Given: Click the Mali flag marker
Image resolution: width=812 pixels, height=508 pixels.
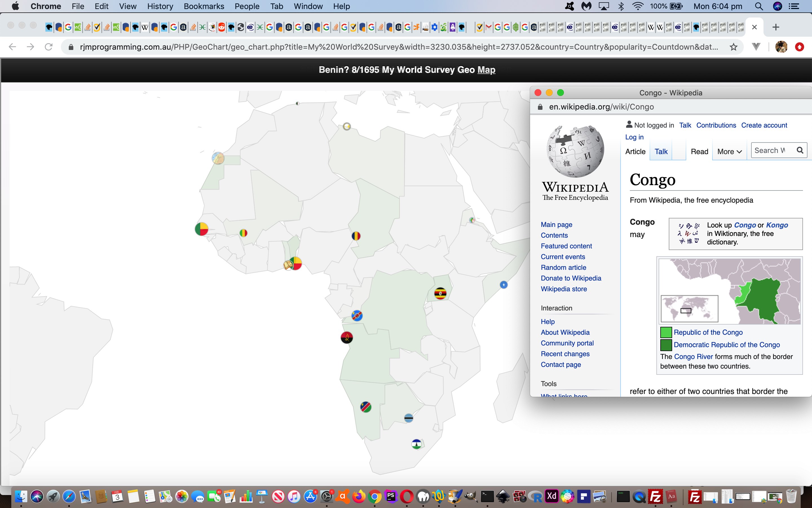Looking at the screenshot, I should (244, 233).
